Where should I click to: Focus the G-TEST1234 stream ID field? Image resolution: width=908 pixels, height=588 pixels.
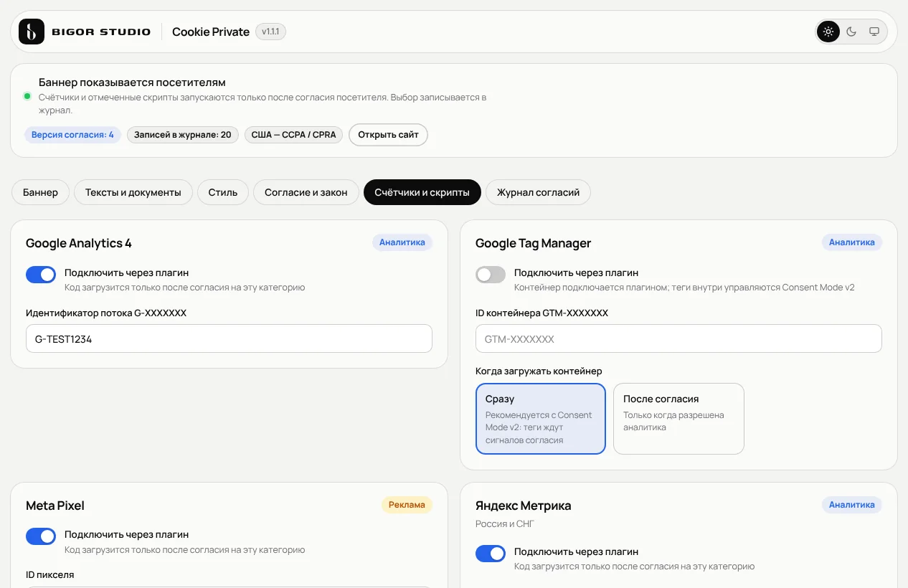click(x=229, y=338)
